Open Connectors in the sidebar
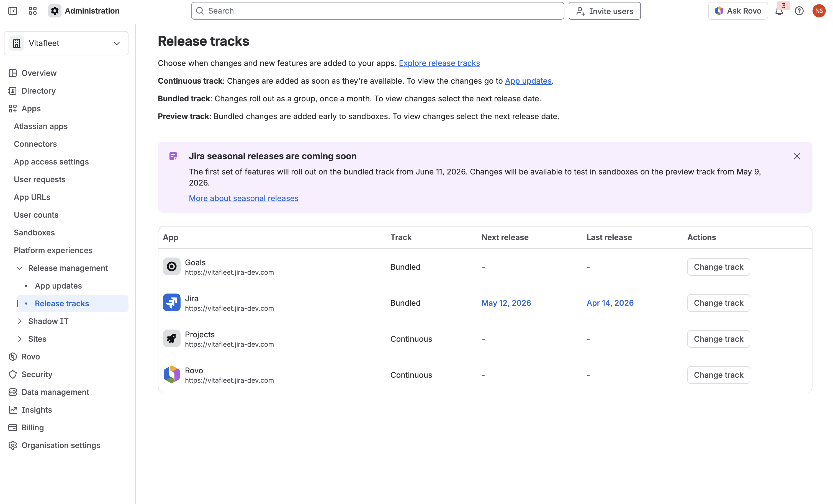Image resolution: width=833 pixels, height=504 pixels. pos(66,144)
